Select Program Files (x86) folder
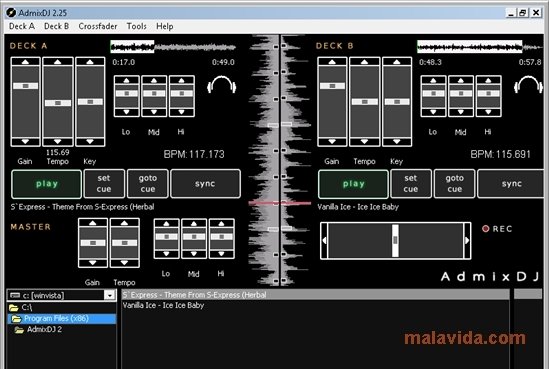Image resolution: width=549 pixels, height=369 pixels. coord(62,319)
